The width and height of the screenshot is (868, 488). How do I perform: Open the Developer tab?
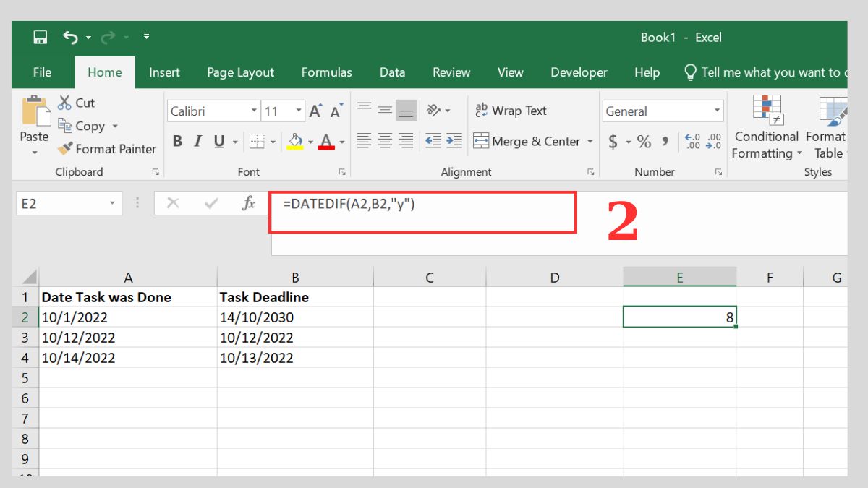click(579, 72)
